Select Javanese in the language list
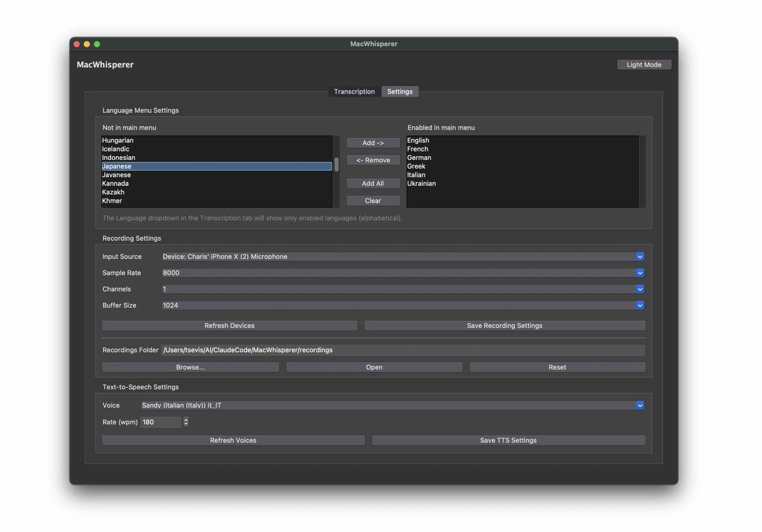This screenshot has width=762, height=532. [x=217, y=175]
